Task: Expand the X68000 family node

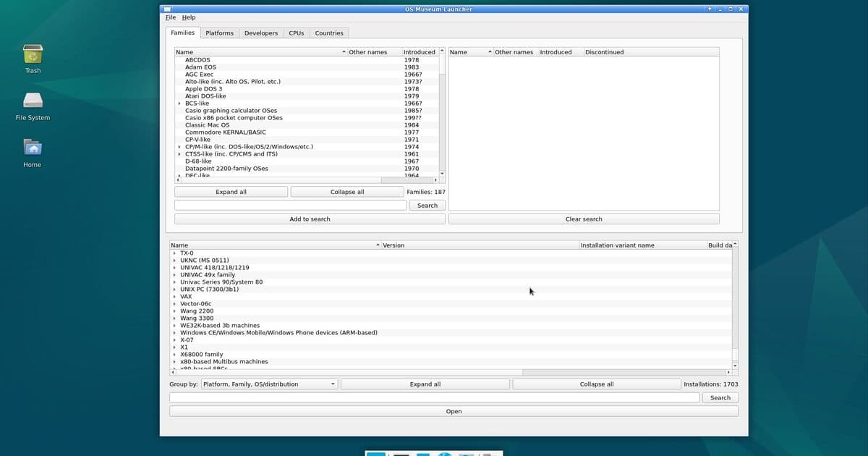Action: click(x=174, y=355)
